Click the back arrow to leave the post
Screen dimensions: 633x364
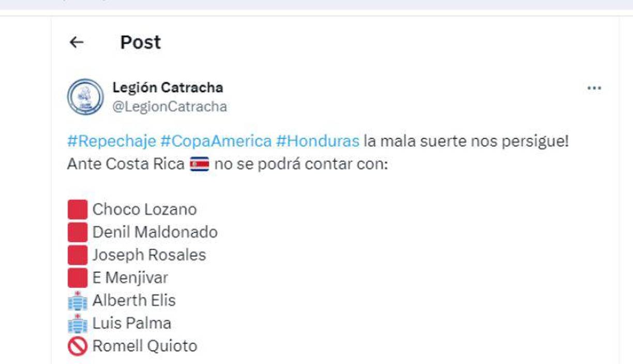tap(77, 42)
